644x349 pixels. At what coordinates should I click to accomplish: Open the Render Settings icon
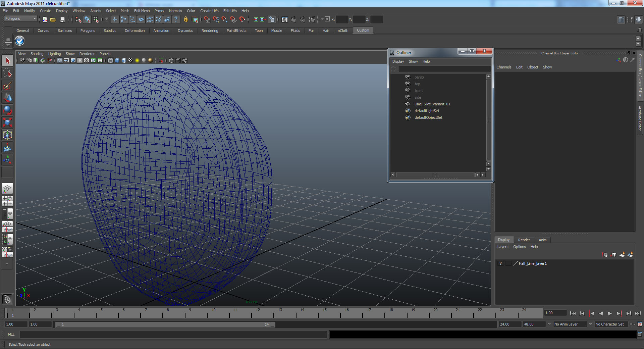(312, 19)
